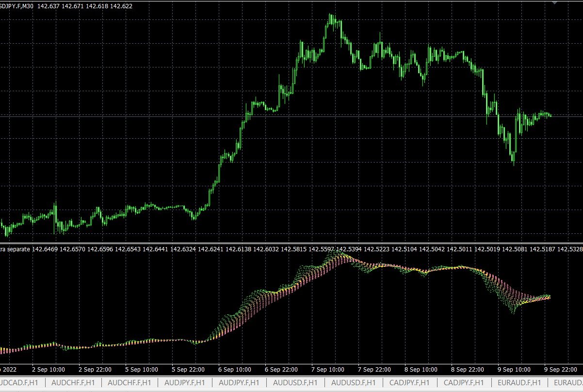This screenshot has height=392, width=583.
Task: Click the '2 Sep 10:00' time axis label
Action: 49,369
